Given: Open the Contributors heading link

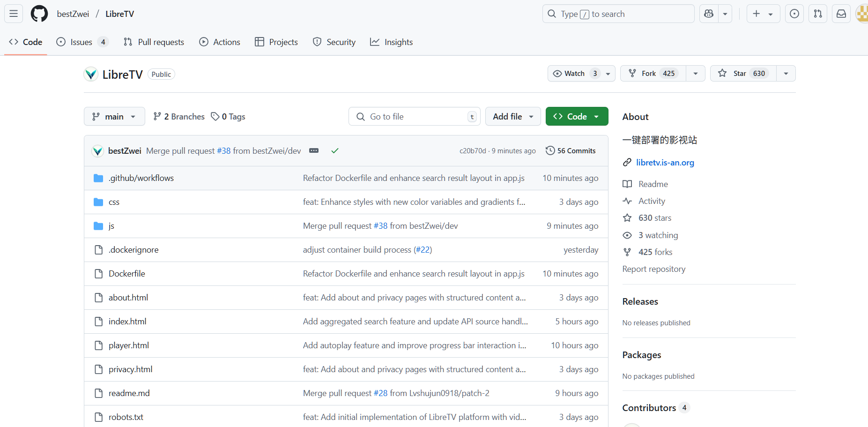Looking at the screenshot, I should [x=656, y=408].
